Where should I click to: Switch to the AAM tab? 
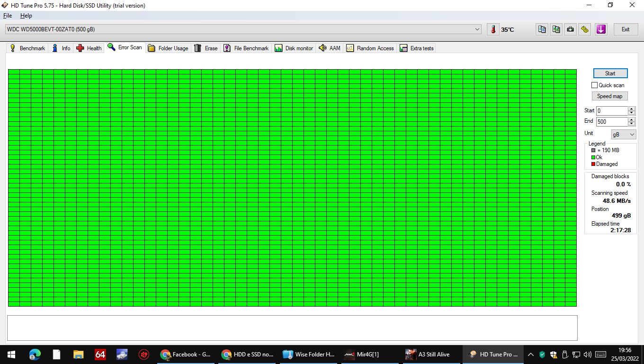pyautogui.click(x=330, y=48)
